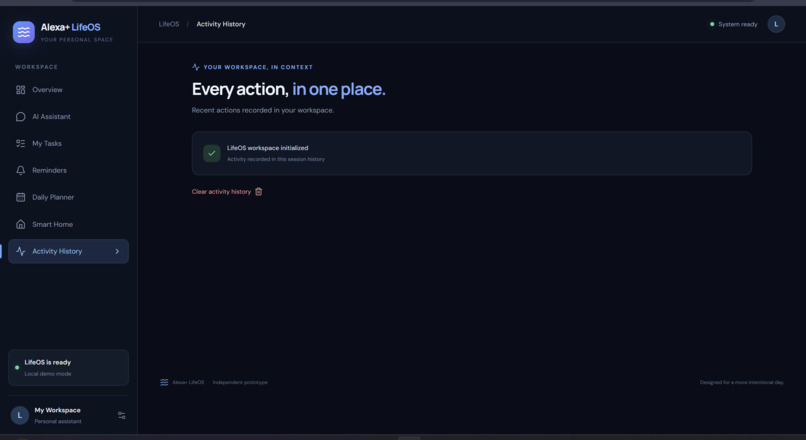Switch to Daily Planner

coord(68,197)
